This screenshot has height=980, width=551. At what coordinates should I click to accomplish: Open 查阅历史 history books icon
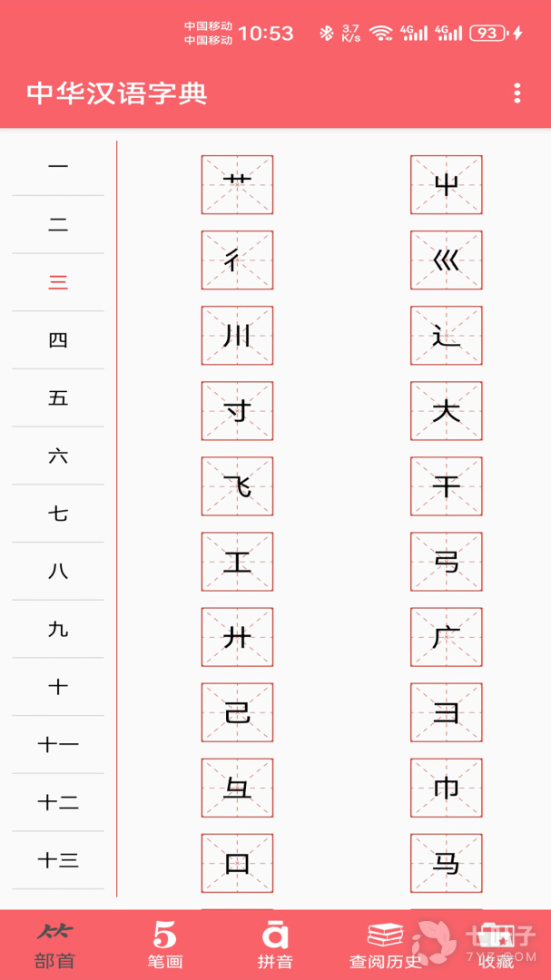coord(385,936)
